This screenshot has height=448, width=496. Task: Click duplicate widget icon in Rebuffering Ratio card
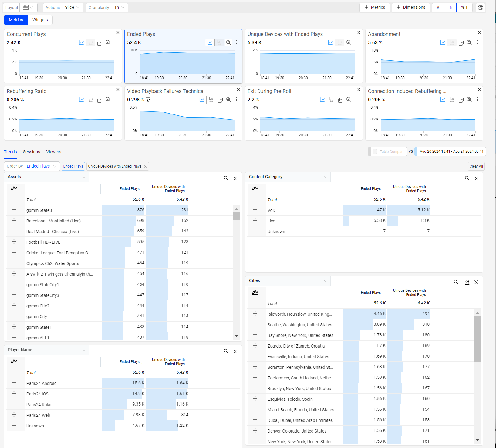pos(100,100)
